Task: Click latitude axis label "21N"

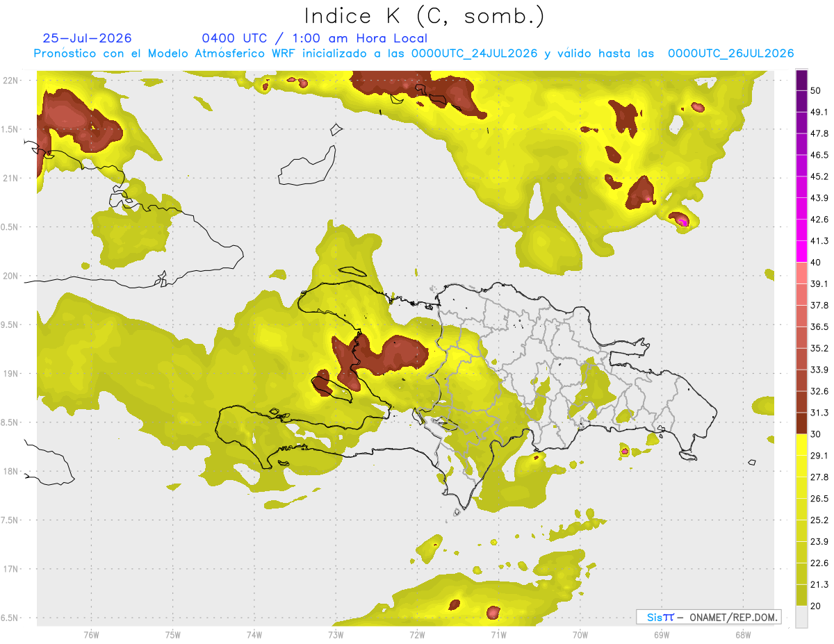Action: point(11,178)
